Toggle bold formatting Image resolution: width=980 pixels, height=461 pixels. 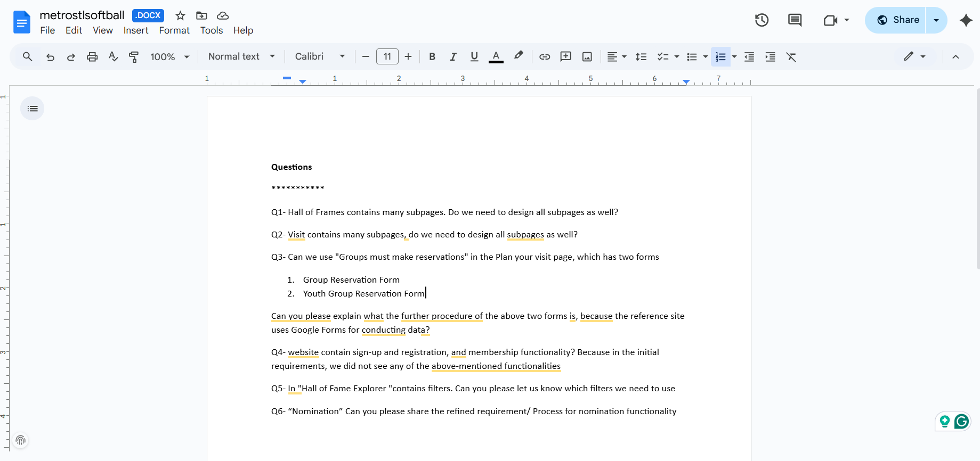(432, 57)
